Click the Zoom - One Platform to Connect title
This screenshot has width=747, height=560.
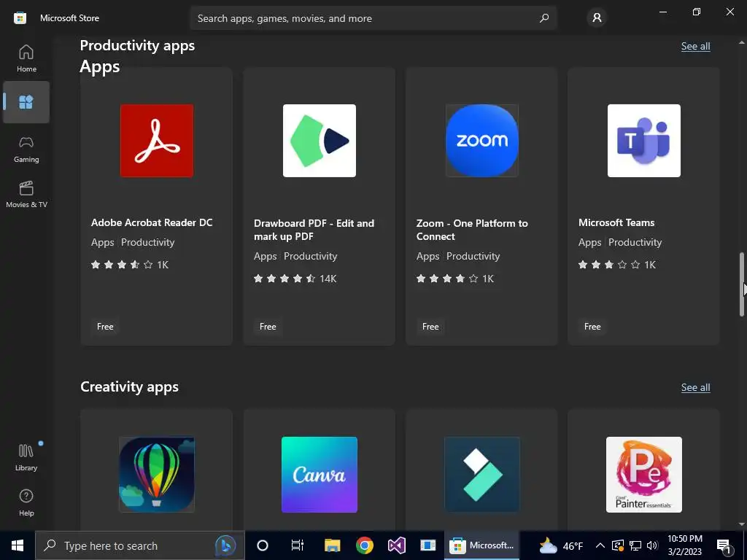pos(472,230)
